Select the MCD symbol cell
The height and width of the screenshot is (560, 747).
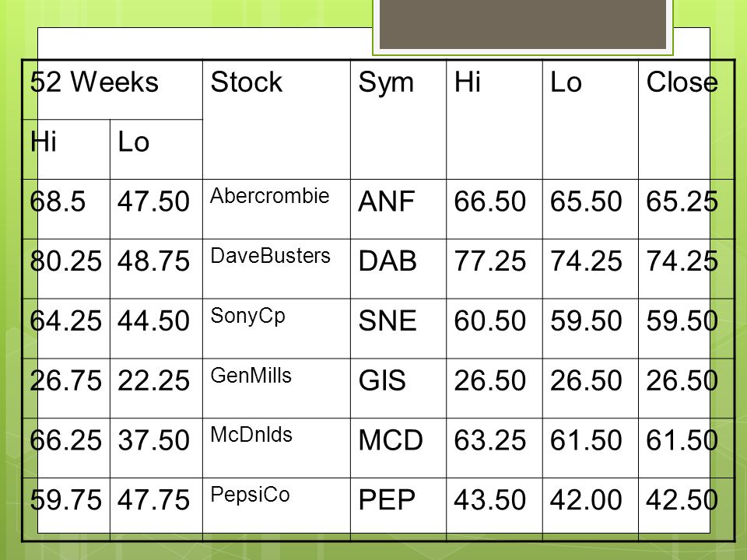click(x=398, y=448)
